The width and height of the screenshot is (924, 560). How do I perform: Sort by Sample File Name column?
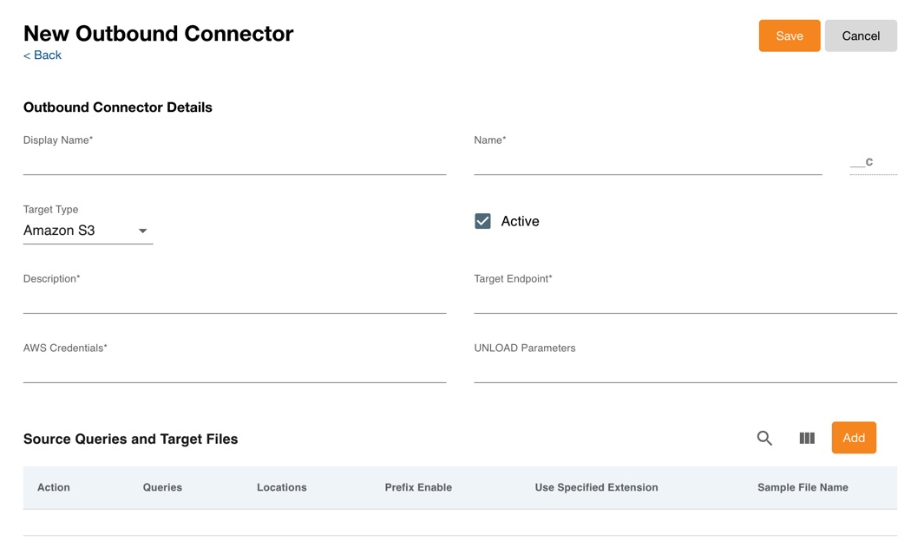point(803,487)
